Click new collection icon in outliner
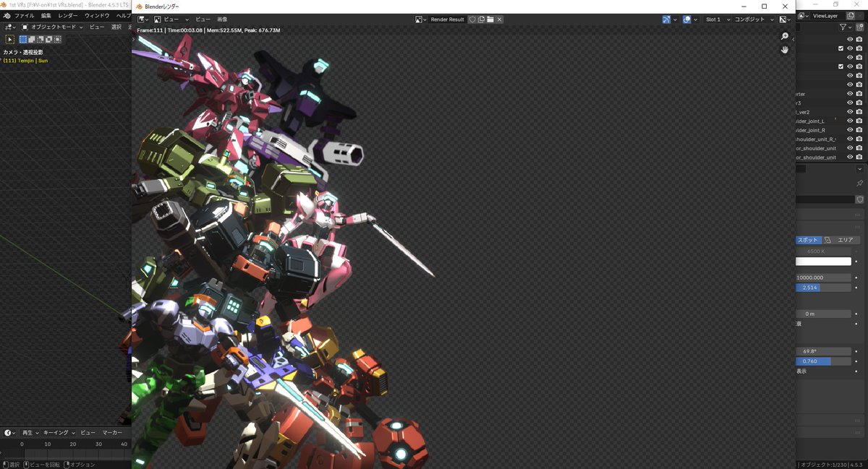 859,27
